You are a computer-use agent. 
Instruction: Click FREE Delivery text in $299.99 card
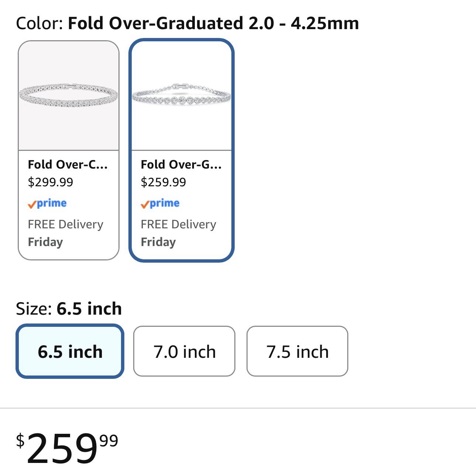[x=66, y=224]
